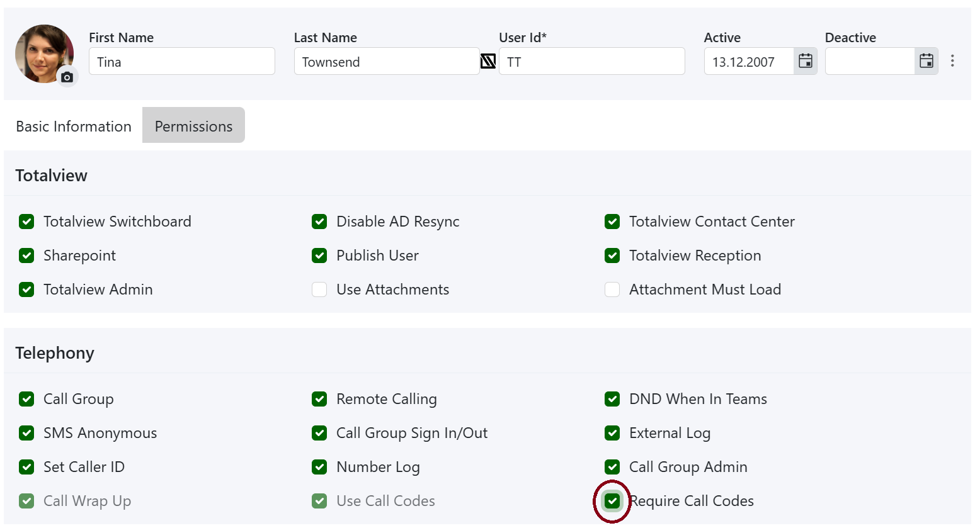This screenshot has width=980, height=528.
Task: Switch to the Basic Information tab
Action: pos(74,126)
